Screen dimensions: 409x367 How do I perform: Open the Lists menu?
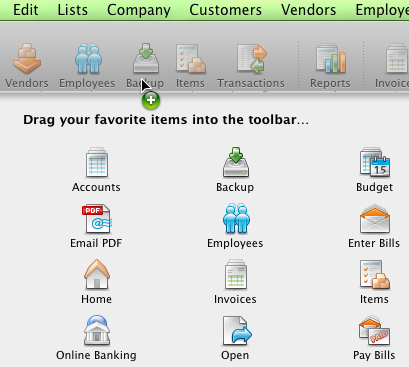[73, 10]
